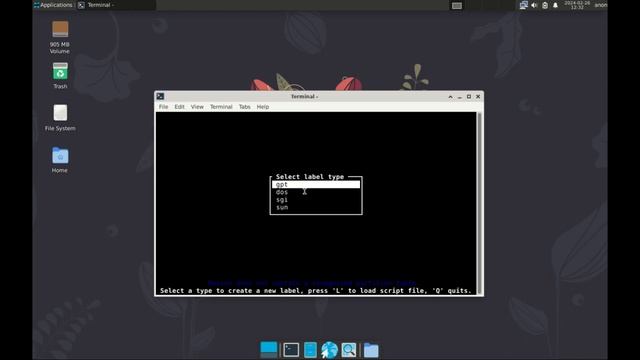The image size is (640, 360).
Task: Open the power manager tray icon
Action: 545,5
